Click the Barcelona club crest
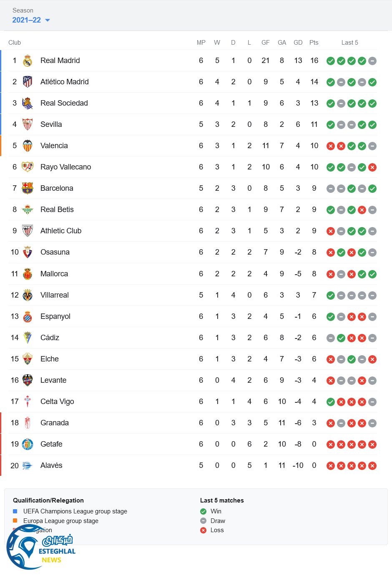 click(x=28, y=188)
